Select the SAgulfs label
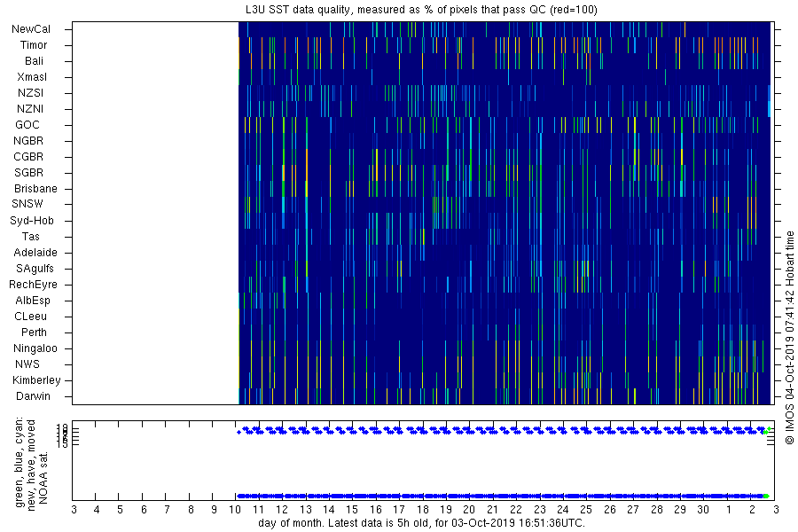This screenshot has height=532, width=798. tap(35, 269)
